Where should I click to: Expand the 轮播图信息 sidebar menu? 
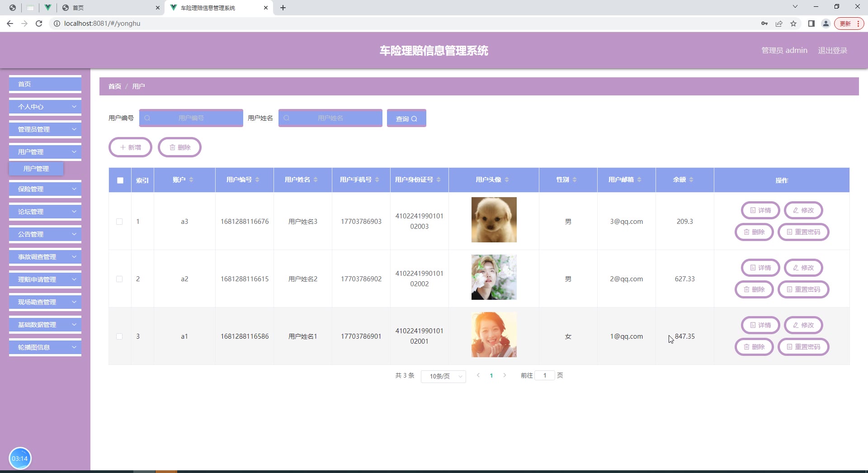point(45,347)
